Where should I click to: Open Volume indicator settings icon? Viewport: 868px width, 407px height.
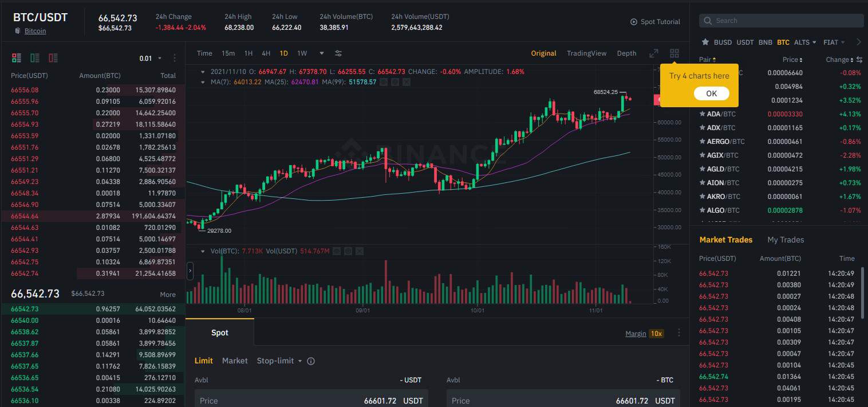(348, 251)
